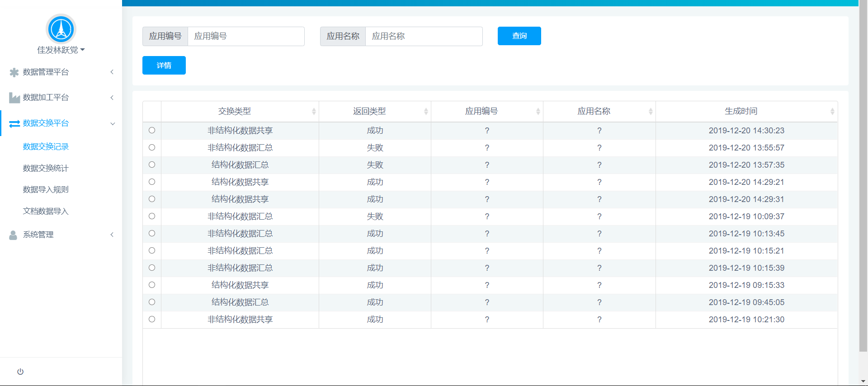The height and width of the screenshot is (386, 868).
Task: Open the 数据交换统计 submenu item
Action: point(46,168)
